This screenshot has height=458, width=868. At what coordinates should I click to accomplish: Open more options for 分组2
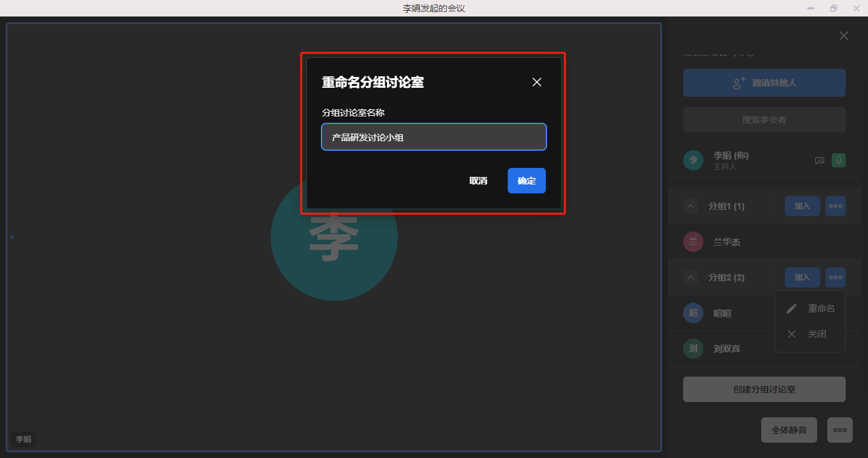coord(835,277)
